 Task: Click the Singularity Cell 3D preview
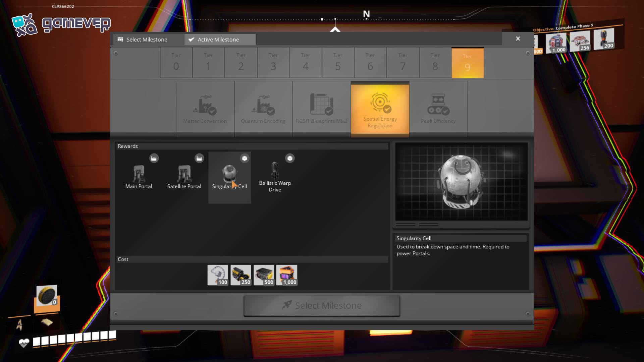click(462, 182)
